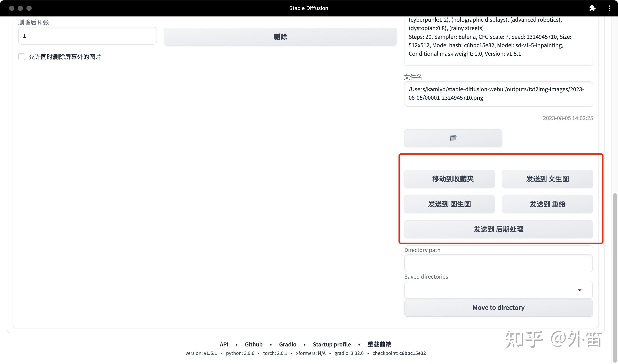The width and height of the screenshot is (618, 364).
Task: Click into the Directory path field
Action: 498,263
